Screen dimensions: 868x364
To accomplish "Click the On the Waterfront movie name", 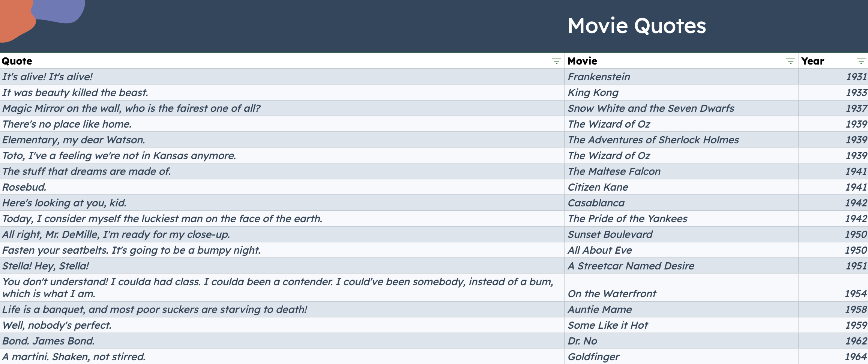I will [612, 294].
